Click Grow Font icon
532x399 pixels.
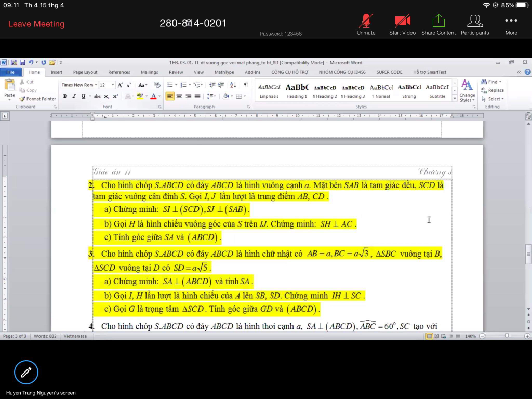pyautogui.click(x=120, y=85)
